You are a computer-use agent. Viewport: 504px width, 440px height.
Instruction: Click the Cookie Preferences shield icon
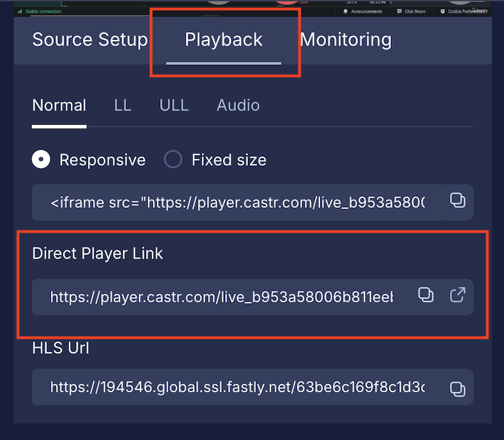click(442, 12)
